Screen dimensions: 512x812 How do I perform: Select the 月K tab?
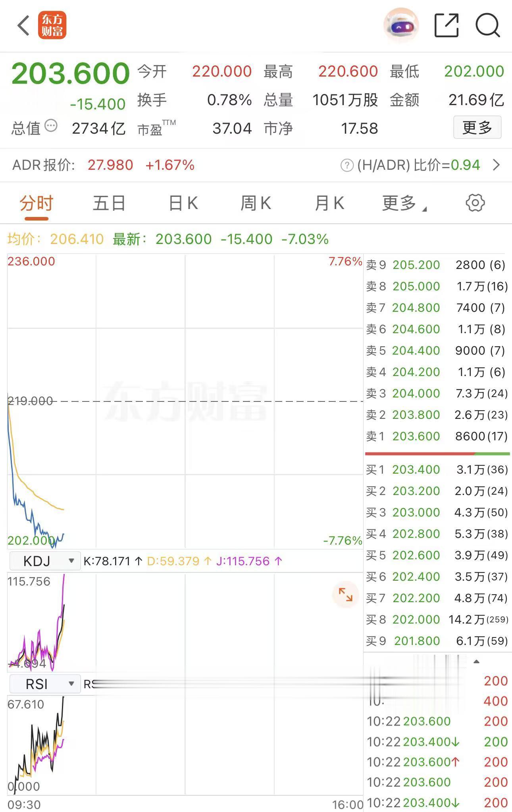(329, 203)
